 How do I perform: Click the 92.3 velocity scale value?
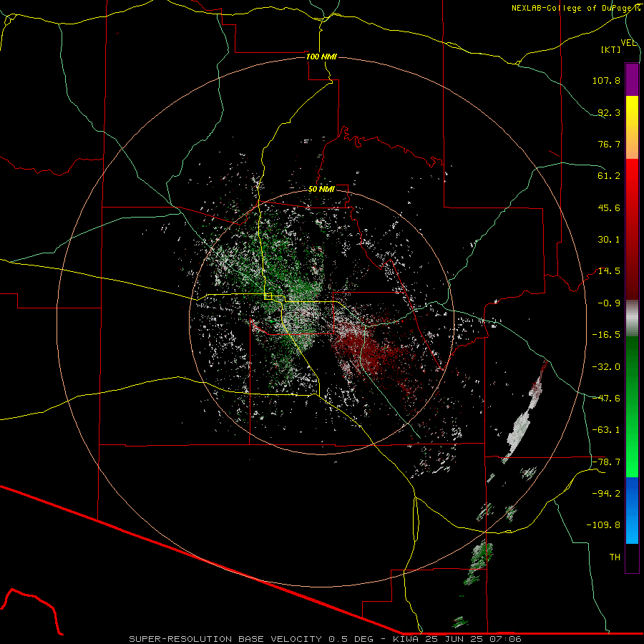tap(609, 112)
